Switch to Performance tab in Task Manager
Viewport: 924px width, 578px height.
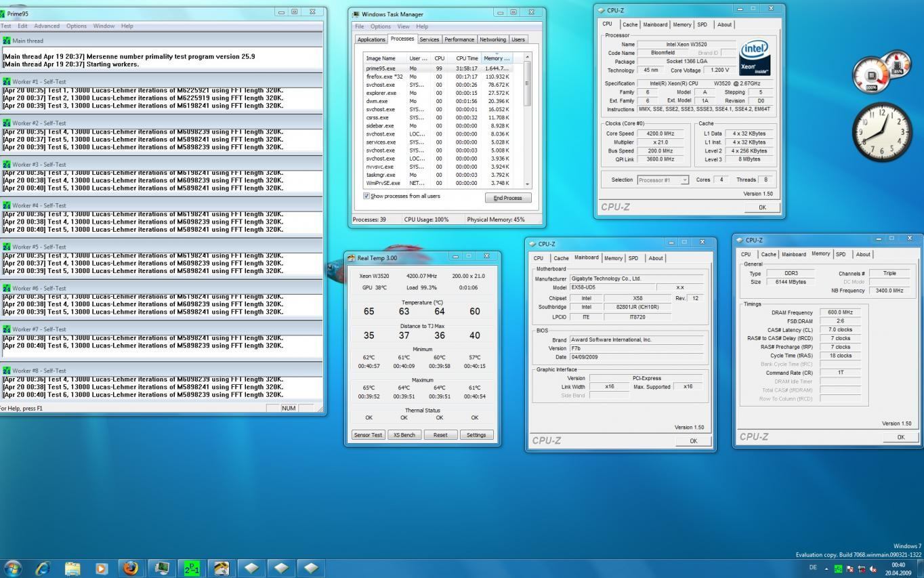(x=459, y=39)
